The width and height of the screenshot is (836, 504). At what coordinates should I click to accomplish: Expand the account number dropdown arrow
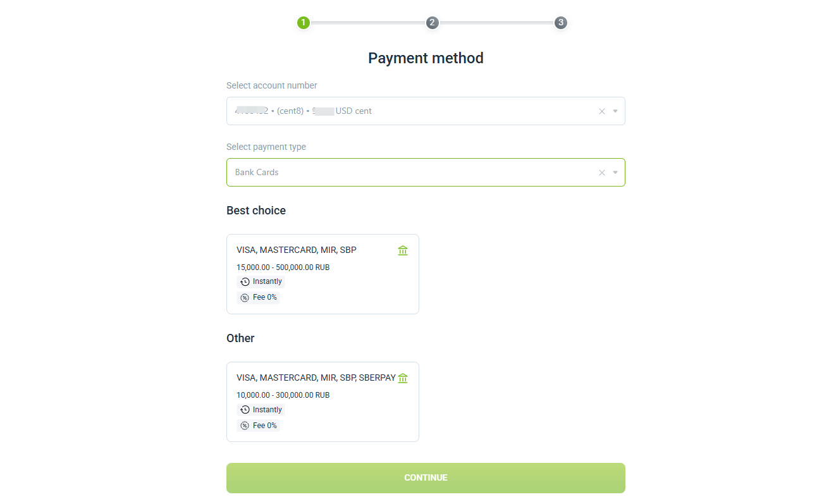(x=615, y=111)
